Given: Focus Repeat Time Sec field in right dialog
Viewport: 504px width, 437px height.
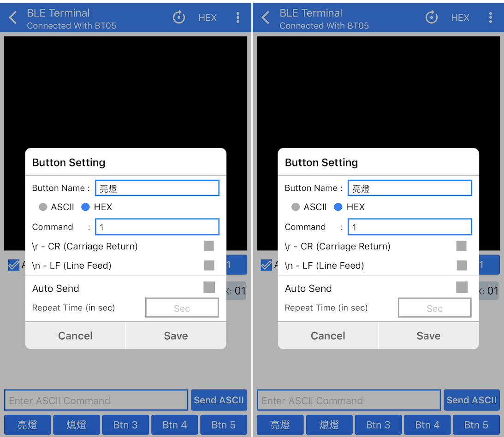Looking at the screenshot, I should (x=434, y=308).
